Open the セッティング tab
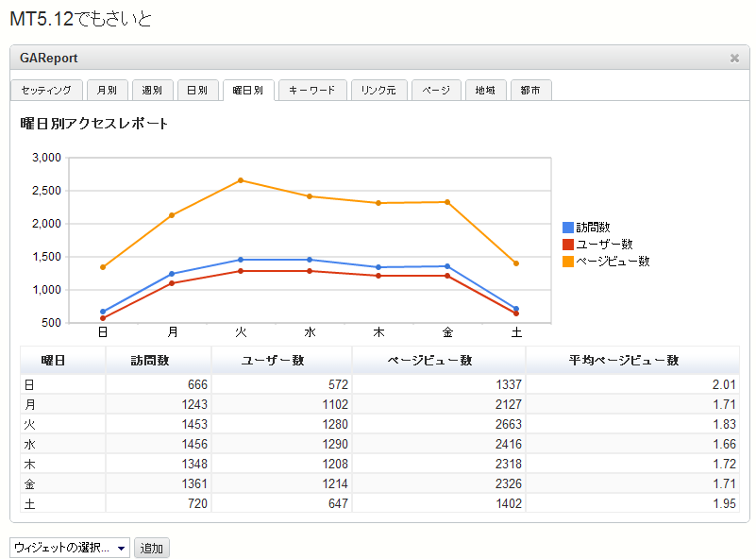This screenshot has height=559, width=756. [x=46, y=91]
